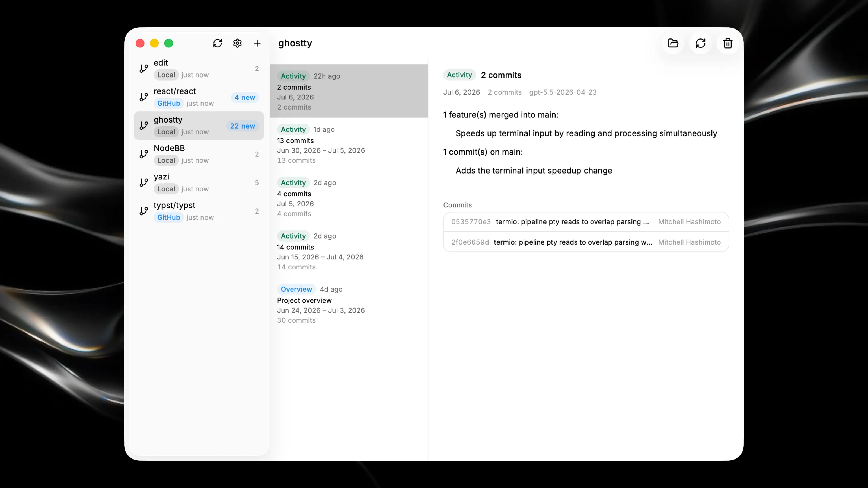
Task: Click the branch icon beside yazi
Action: click(x=144, y=182)
